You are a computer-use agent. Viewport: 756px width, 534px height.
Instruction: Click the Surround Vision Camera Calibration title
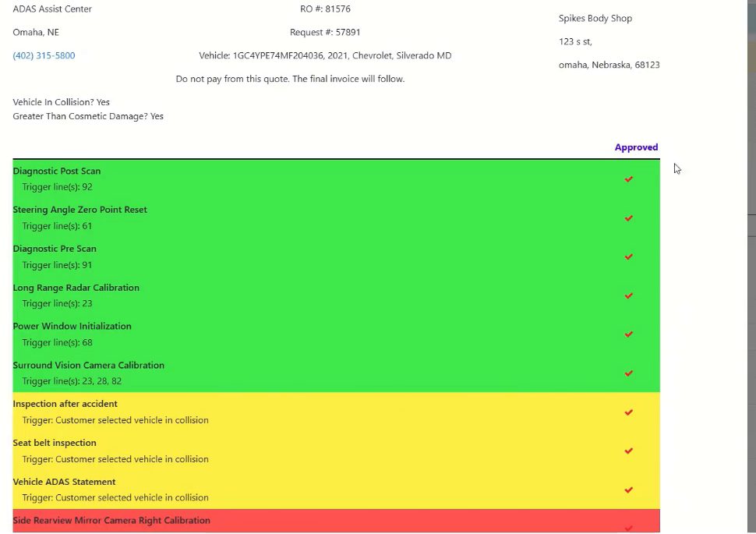89,365
